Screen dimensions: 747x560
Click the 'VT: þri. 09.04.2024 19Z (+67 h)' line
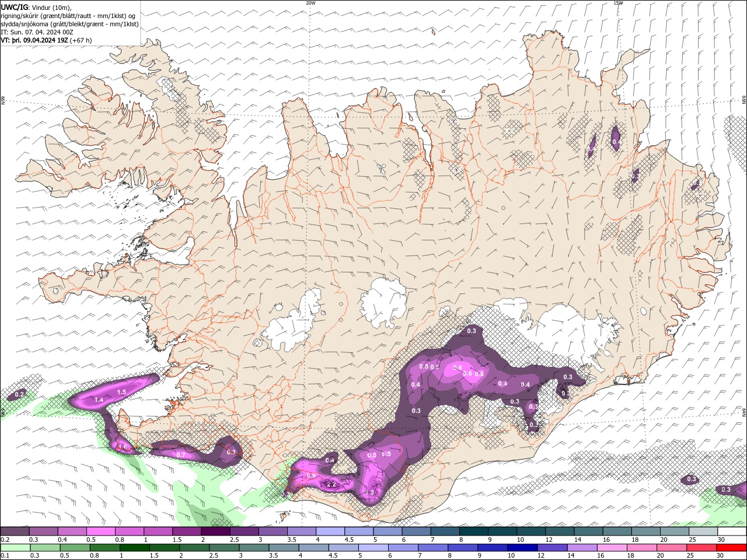point(46,40)
